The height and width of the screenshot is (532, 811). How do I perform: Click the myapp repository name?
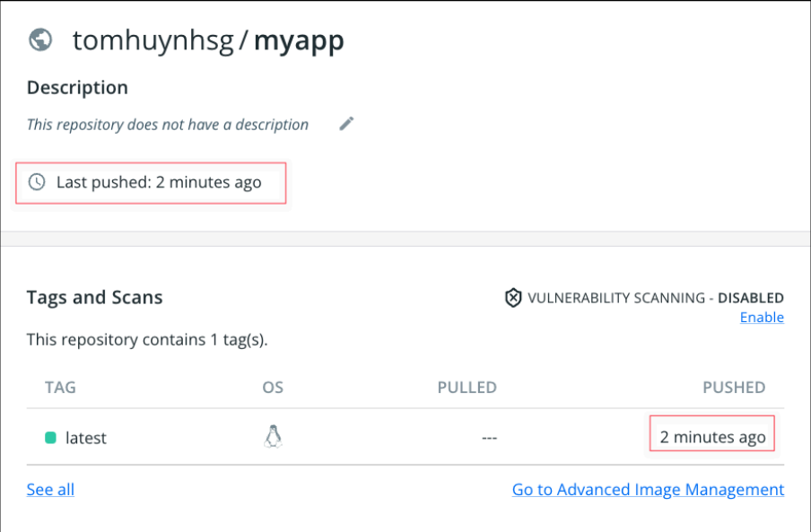tap(299, 41)
